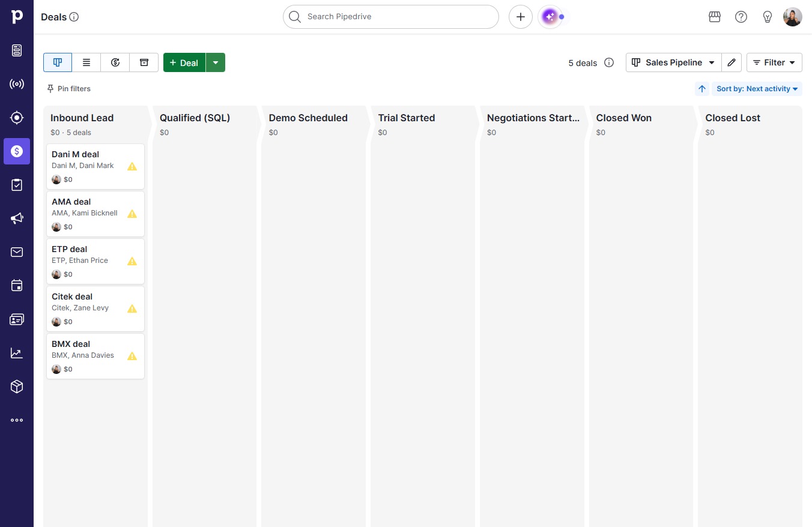Open the Sort by: Next activity dropdown

[x=757, y=89]
